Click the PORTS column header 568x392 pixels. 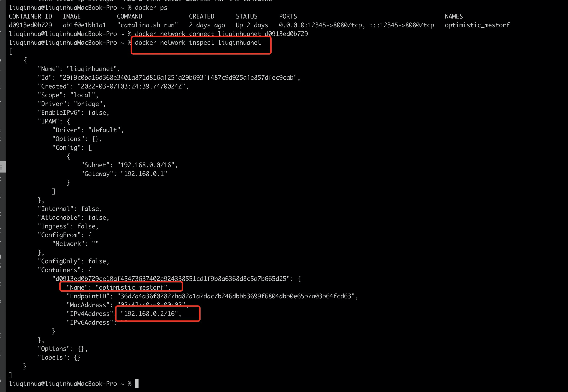click(288, 16)
